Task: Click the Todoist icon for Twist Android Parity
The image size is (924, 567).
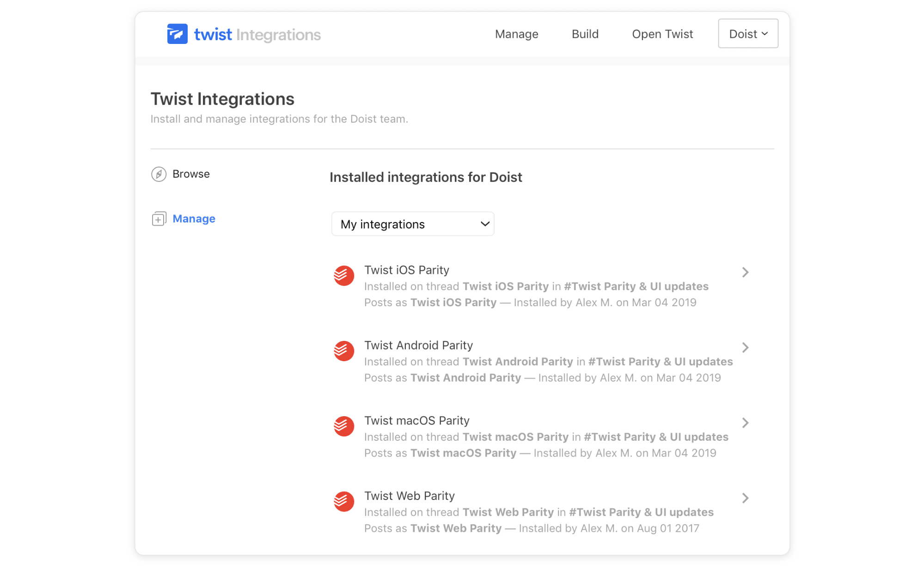Action: coord(343,351)
